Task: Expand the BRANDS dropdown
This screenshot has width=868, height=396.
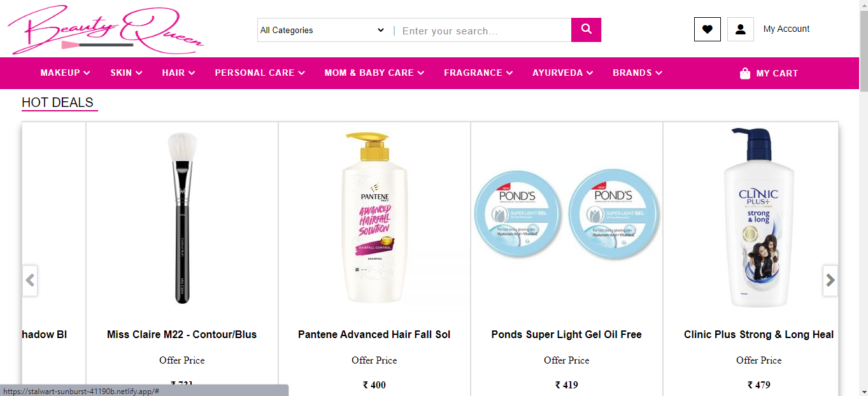Action: (x=637, y=73)
